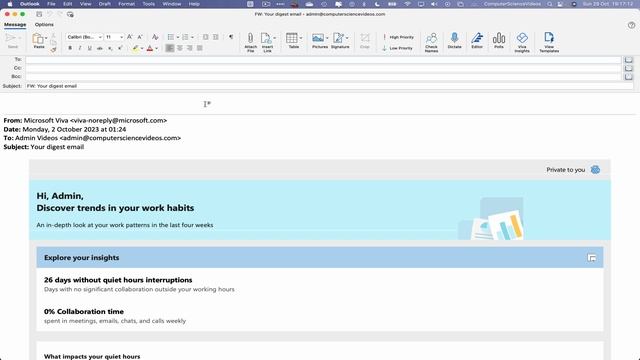Open the highlight color dropdown arrow

point(142,49)
